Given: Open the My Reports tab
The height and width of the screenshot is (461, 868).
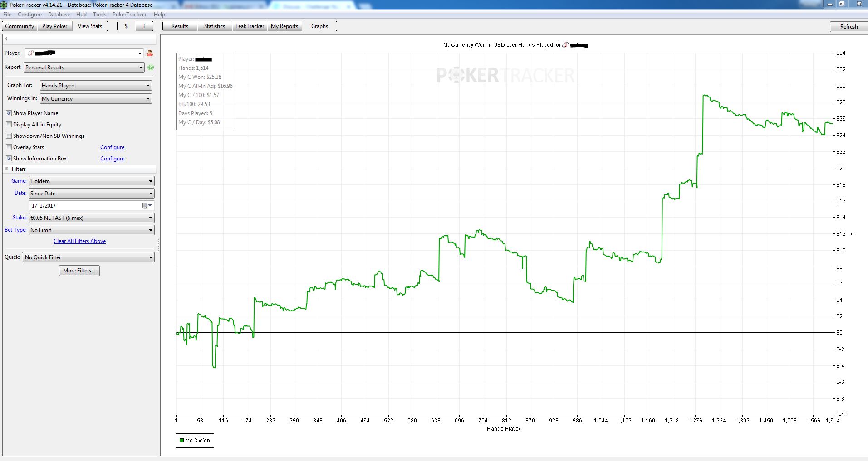Looking at the screenshot, I should click(284, 26).
